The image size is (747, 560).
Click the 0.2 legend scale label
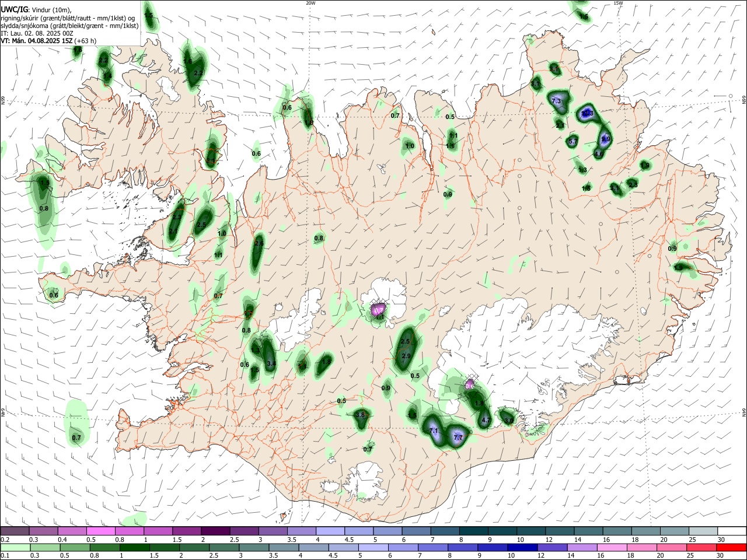[x=5, y=540]
